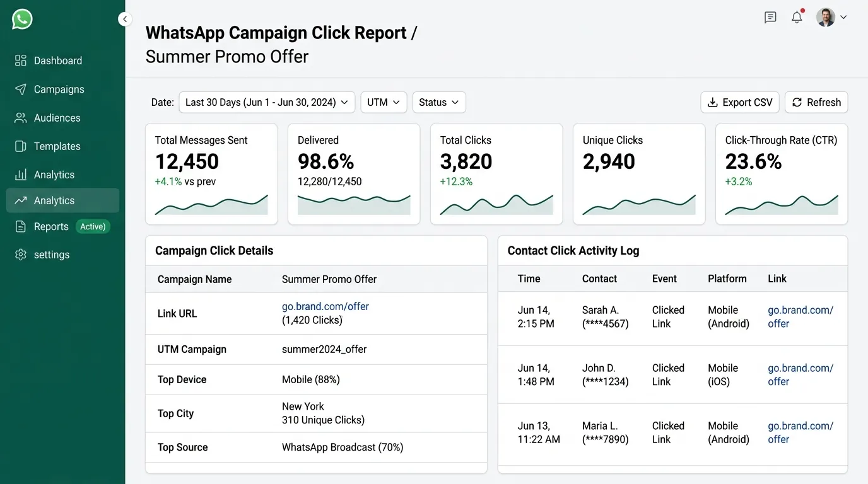868x484 pixels.
Task: Open Dashboard via its grid icon
Action: [x=21, y=60]
